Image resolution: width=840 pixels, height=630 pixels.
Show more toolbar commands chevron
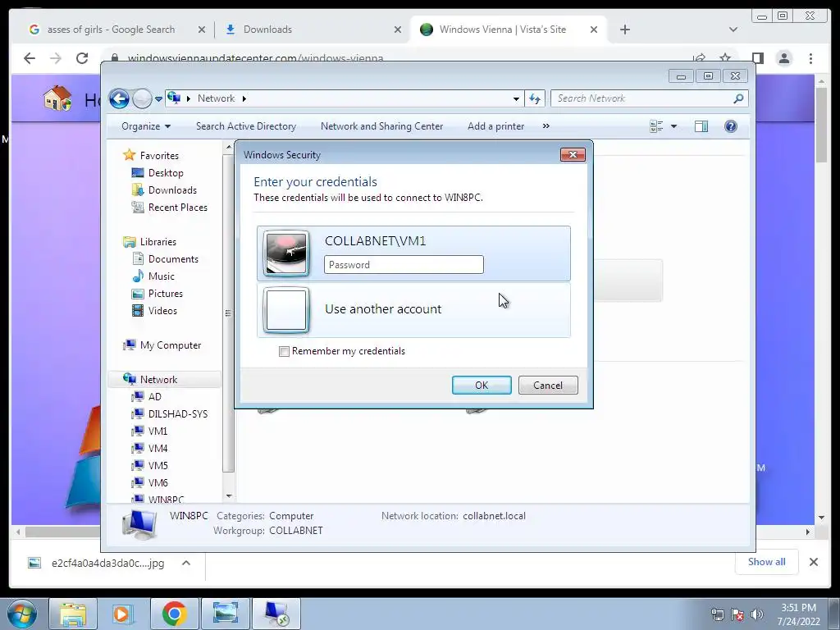click(546, 126)
